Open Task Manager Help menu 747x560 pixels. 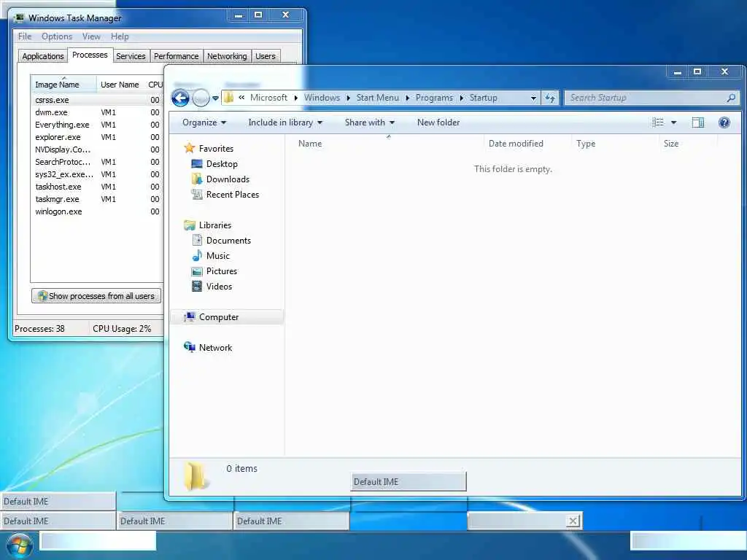click(120, 36)
